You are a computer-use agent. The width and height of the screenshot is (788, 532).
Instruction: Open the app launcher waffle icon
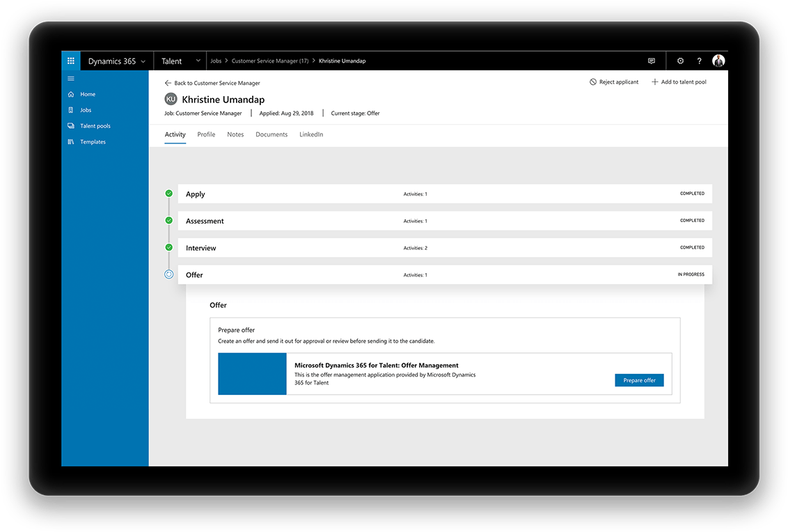(71, 61)
